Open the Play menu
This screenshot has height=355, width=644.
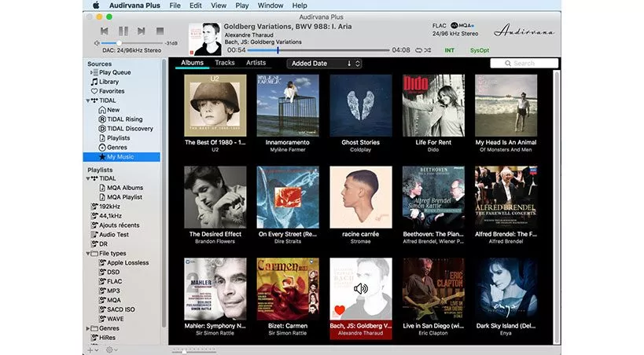(x=242, y=5)
